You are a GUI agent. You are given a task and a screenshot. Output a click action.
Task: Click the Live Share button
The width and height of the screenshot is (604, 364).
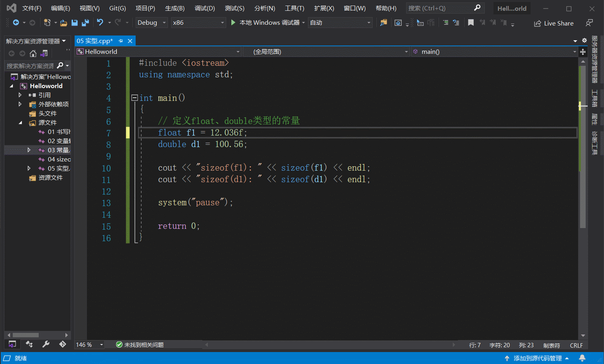(x=554, y=23)
